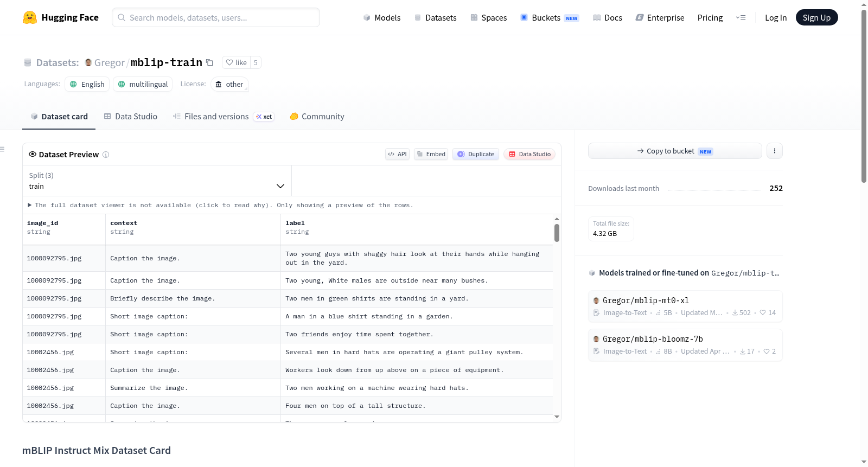Click cell 'Several men in hard hats'
868x467 pixels.
tap(417, 352)
